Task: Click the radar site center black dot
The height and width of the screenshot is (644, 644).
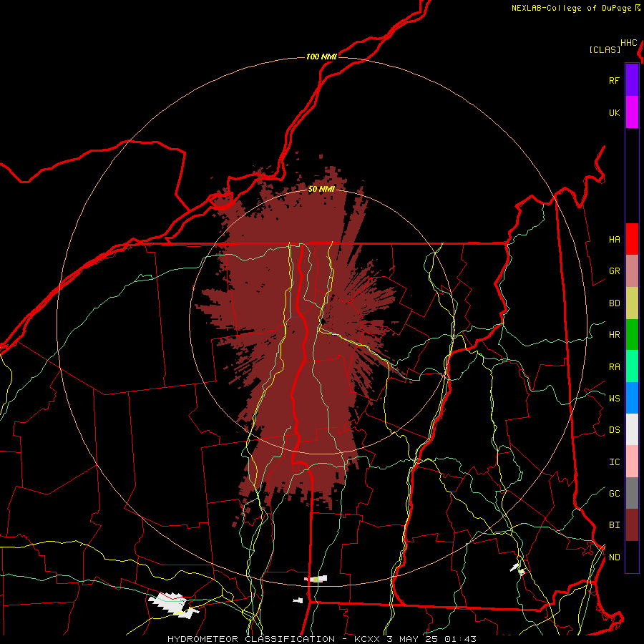Action: pos(323,321)
